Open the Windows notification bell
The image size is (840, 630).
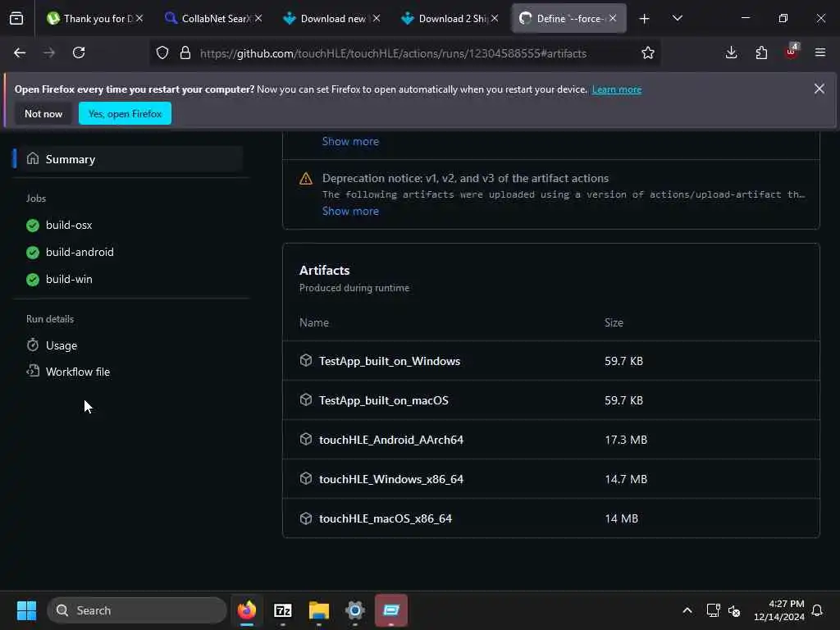(x=818, y=610)
